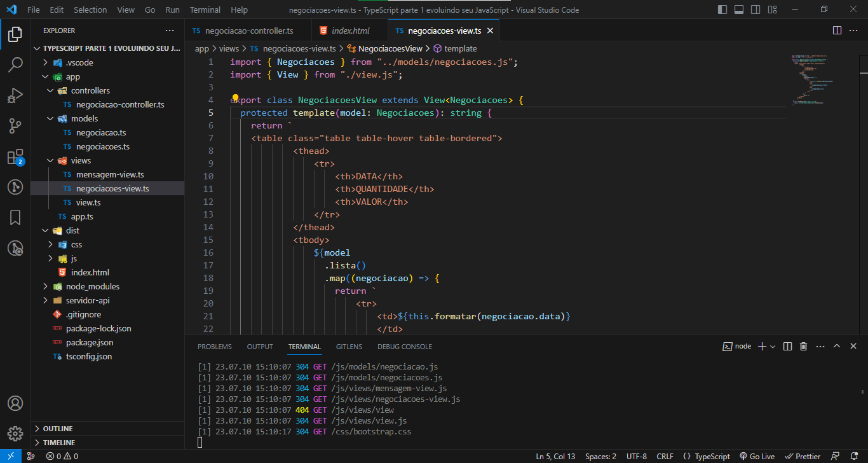Customize layout button in title bar
This screenshot has height=463, width=868.
coord(772,10)
